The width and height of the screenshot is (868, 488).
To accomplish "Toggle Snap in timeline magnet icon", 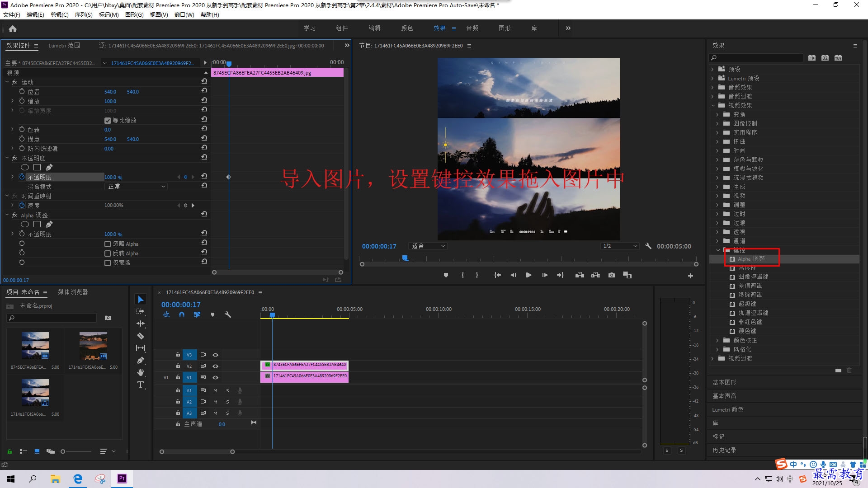I will 182,314.
